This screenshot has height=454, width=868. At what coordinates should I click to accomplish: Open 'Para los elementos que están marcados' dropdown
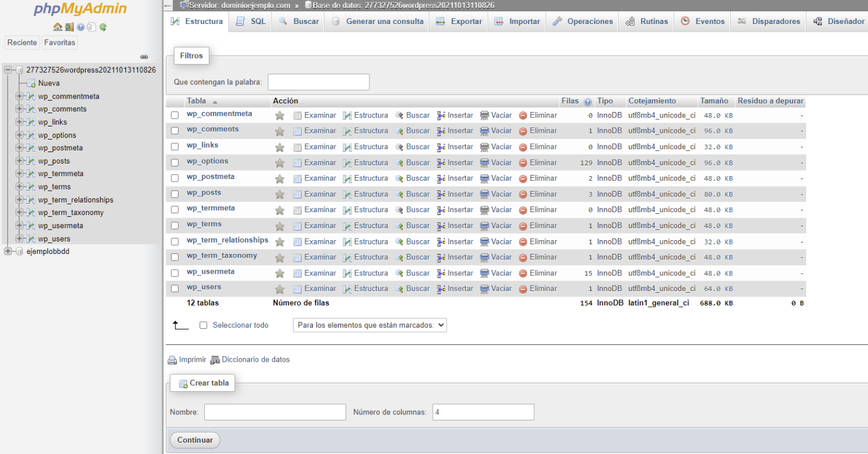[370, 325]
